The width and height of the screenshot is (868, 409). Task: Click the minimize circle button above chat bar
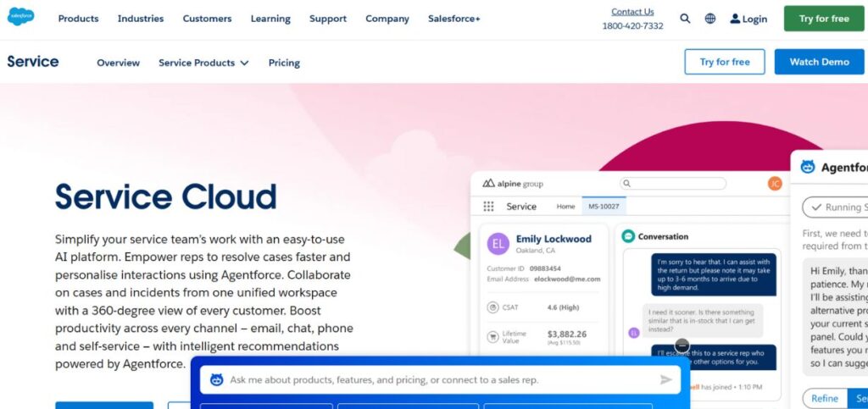click(x=682, y=345)
